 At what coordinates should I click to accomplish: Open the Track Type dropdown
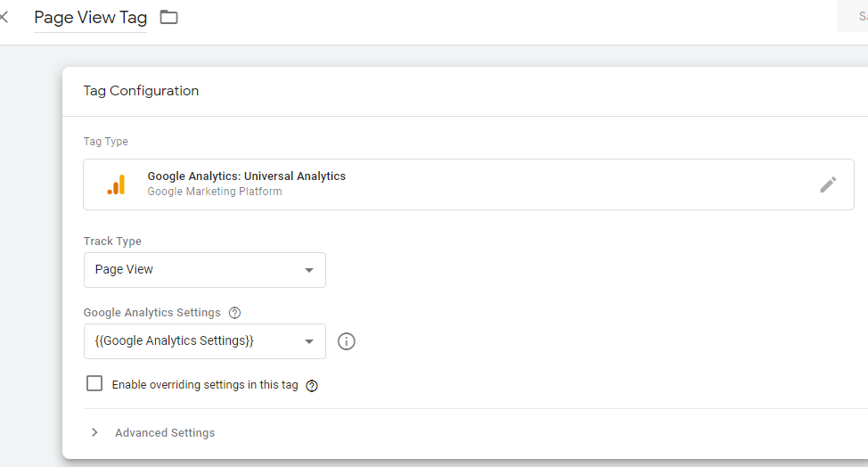205,270
